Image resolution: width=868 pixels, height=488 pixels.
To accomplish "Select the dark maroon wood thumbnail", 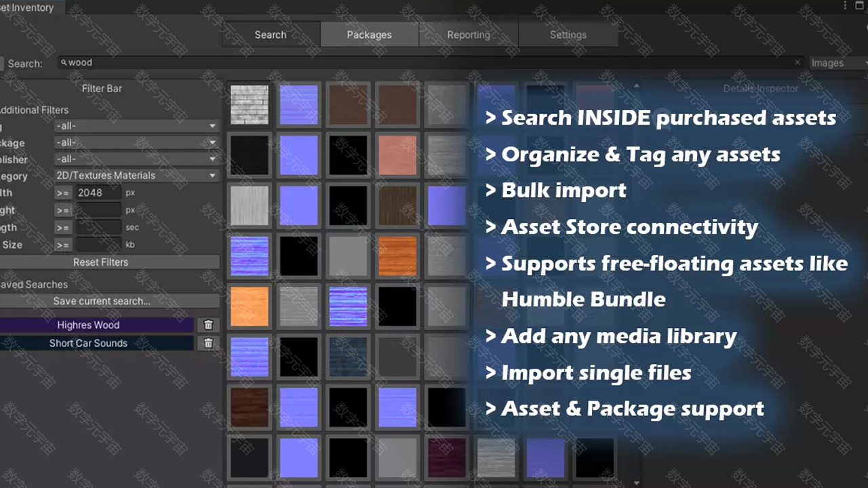I will [447, 457].
